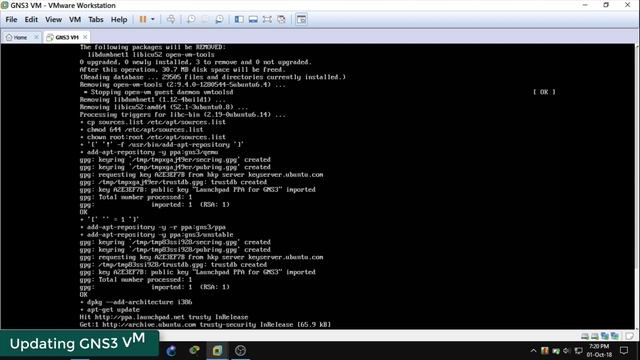This screenshot has height=360, width=640.
Task: Open the power options dropdown arrow beside pause
Action: pos(153,19)
